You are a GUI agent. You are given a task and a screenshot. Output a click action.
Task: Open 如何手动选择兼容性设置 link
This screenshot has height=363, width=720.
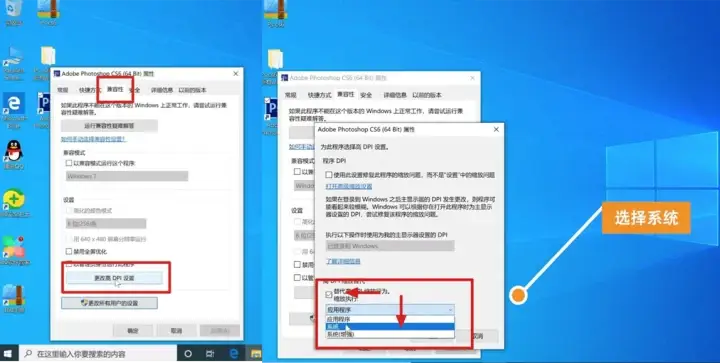(93, 139)
